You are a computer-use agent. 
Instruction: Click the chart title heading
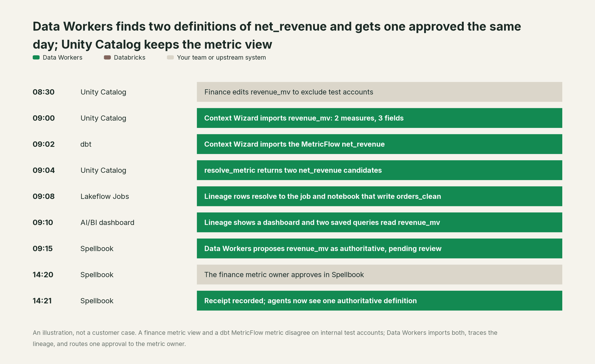277,35
